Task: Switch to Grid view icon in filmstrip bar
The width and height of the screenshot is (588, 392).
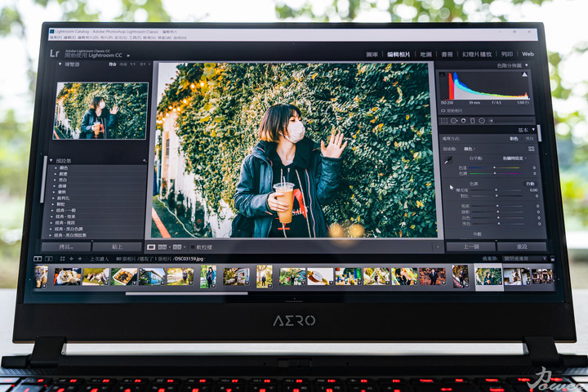Action: click(62, 259)
